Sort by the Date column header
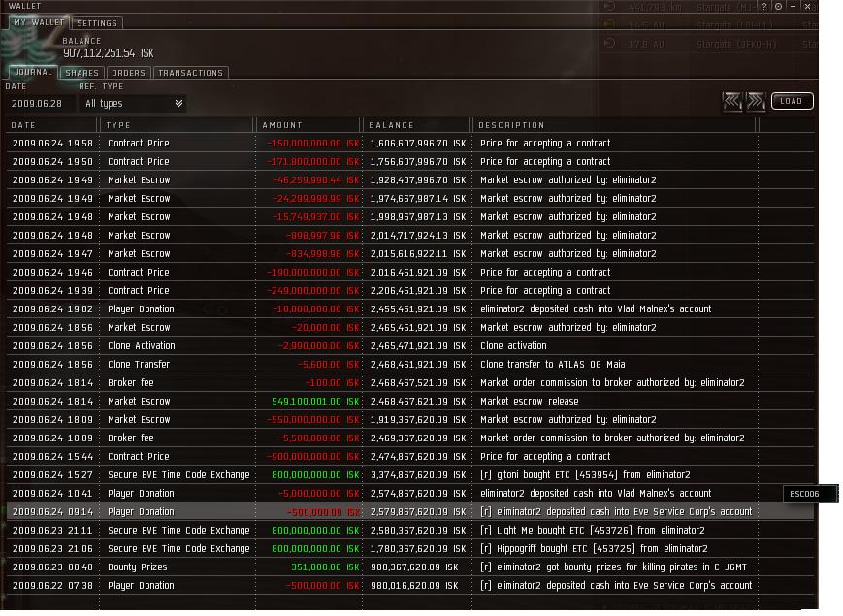The image size is (843, 616). [52, 125]
